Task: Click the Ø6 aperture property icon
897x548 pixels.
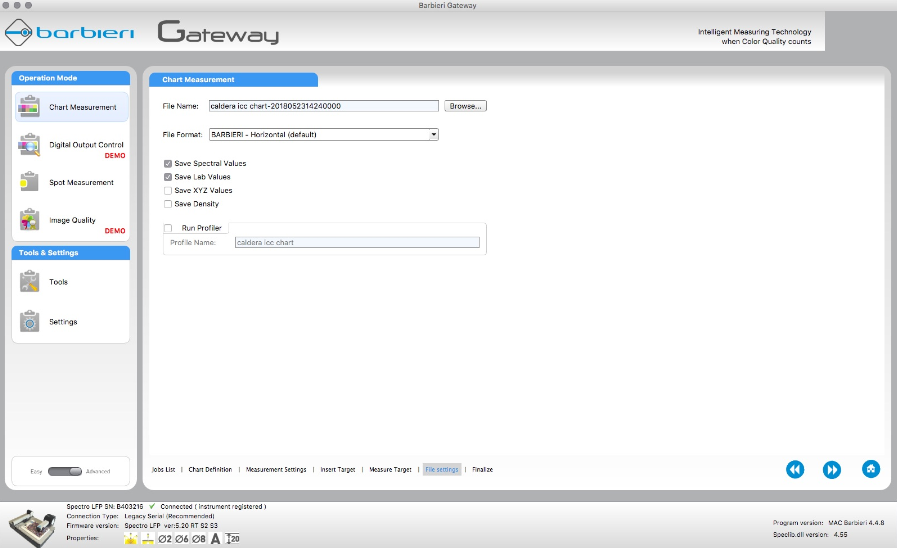Action: click(182, 539)
